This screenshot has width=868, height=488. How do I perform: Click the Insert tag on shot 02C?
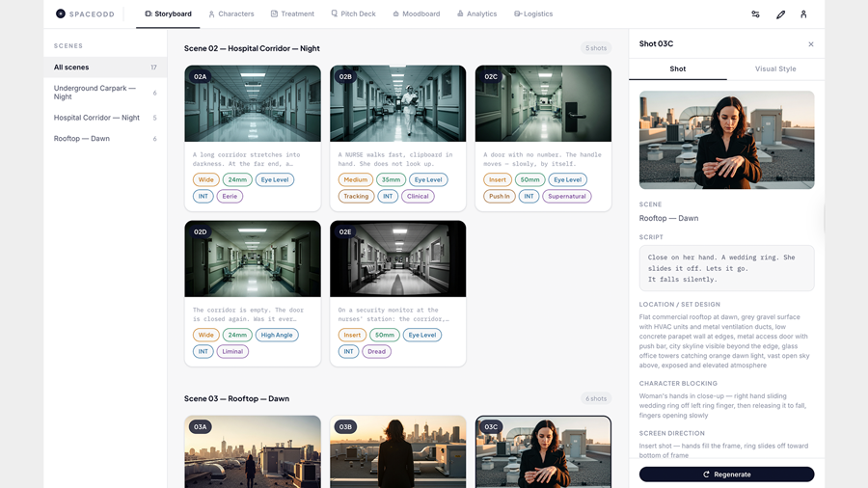coord(497,179)
